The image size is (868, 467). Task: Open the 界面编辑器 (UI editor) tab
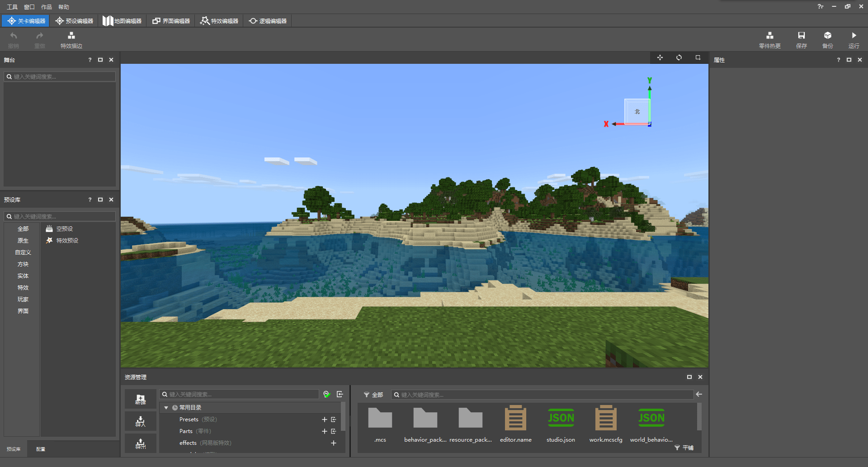(171, 21)
